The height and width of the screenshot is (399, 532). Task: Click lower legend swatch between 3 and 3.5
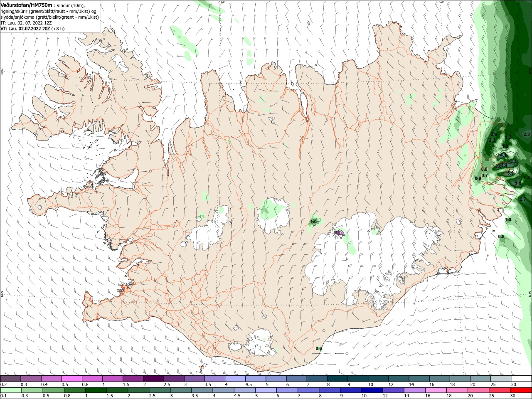(x=181, y=390)
